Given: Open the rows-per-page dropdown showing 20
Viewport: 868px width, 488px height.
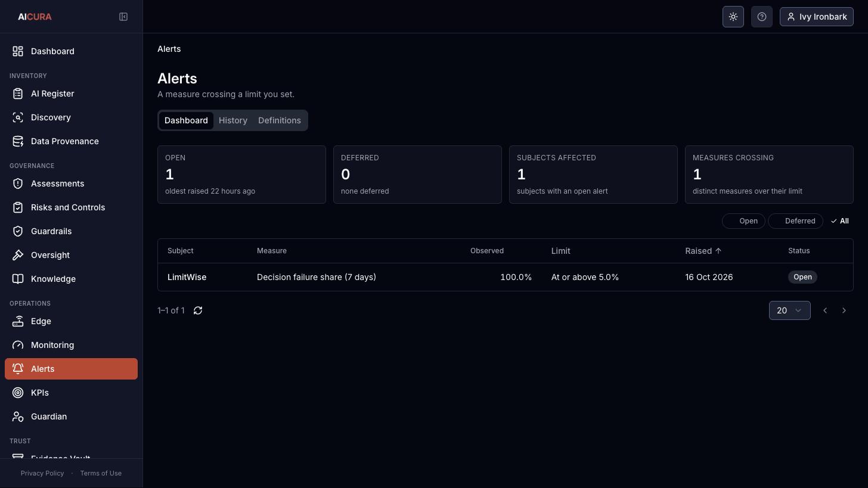Looking at the screenshot, I should [x=789, y=310].
